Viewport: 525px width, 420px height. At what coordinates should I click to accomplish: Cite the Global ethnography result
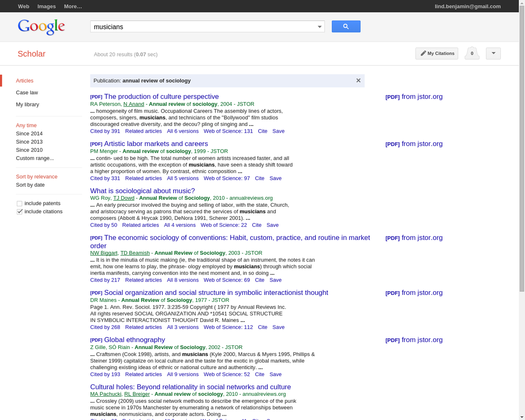click(259, 374)
